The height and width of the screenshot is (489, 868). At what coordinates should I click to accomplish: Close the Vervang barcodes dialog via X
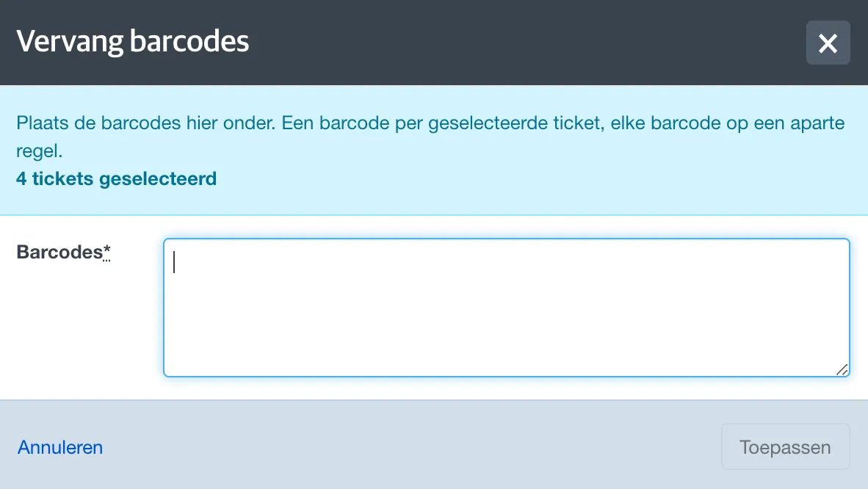[x=828, y=43]
